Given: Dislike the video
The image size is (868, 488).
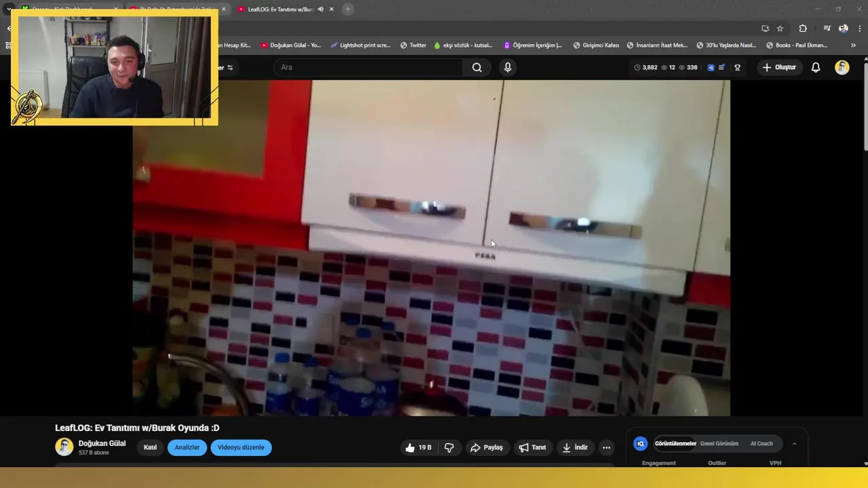Looking at the screenshot, I should [449, 447].
